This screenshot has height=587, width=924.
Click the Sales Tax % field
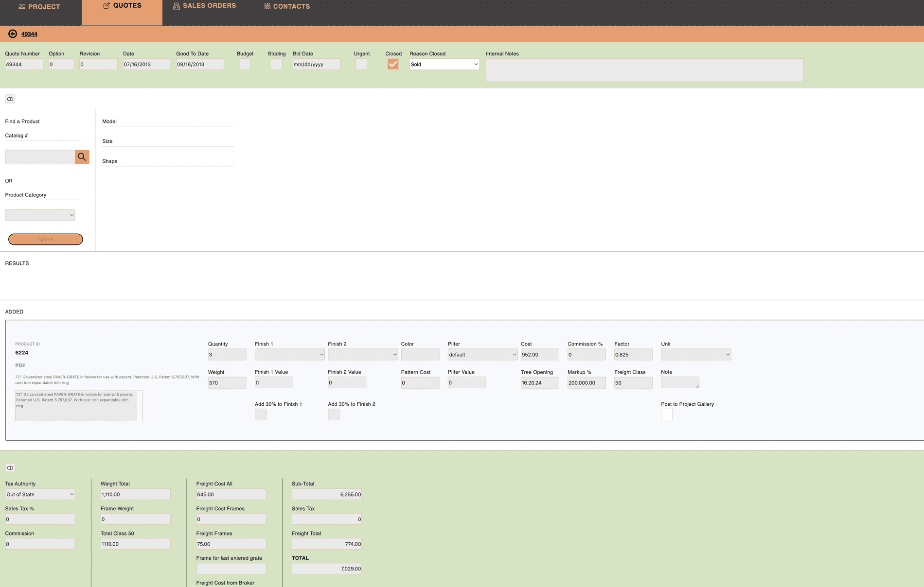point(40,519)
